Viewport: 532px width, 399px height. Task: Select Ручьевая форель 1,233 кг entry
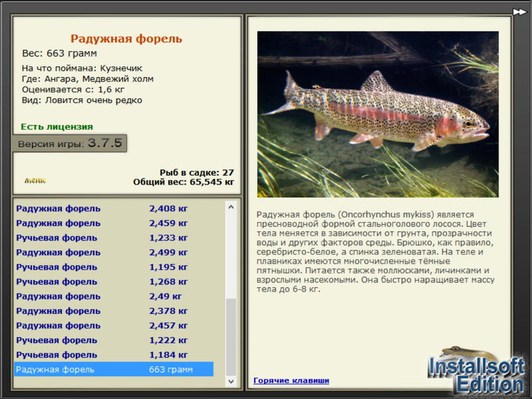114,237
